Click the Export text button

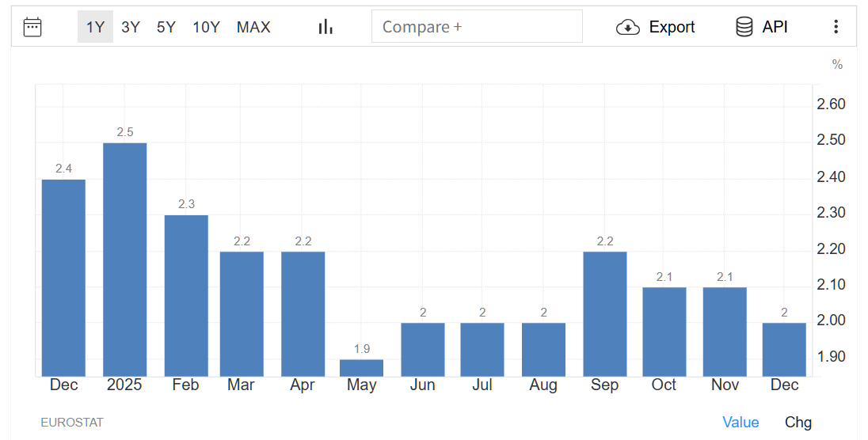click(672, 27)
